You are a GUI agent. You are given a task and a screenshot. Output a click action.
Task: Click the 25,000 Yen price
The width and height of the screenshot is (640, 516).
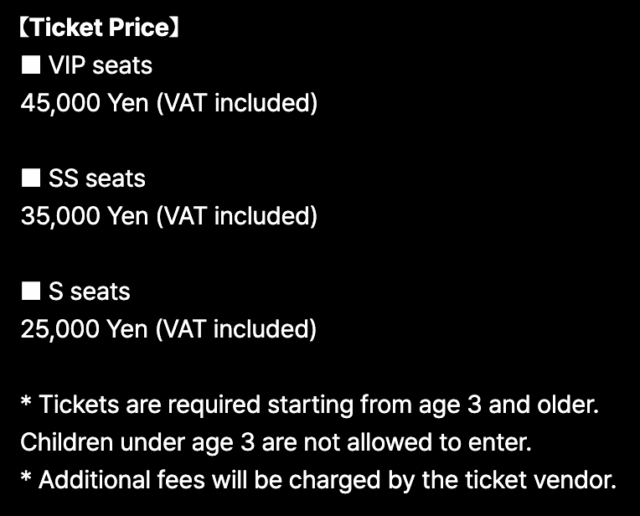point(84,329)
